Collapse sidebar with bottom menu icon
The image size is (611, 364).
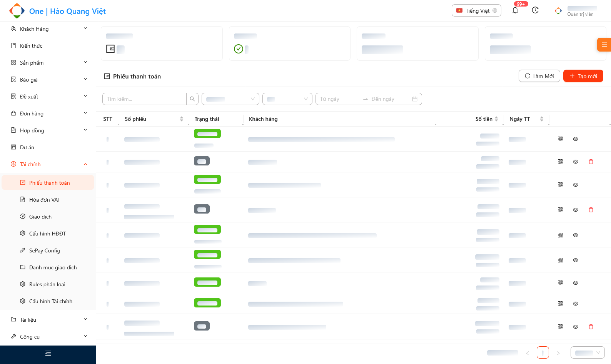[48, 353]
